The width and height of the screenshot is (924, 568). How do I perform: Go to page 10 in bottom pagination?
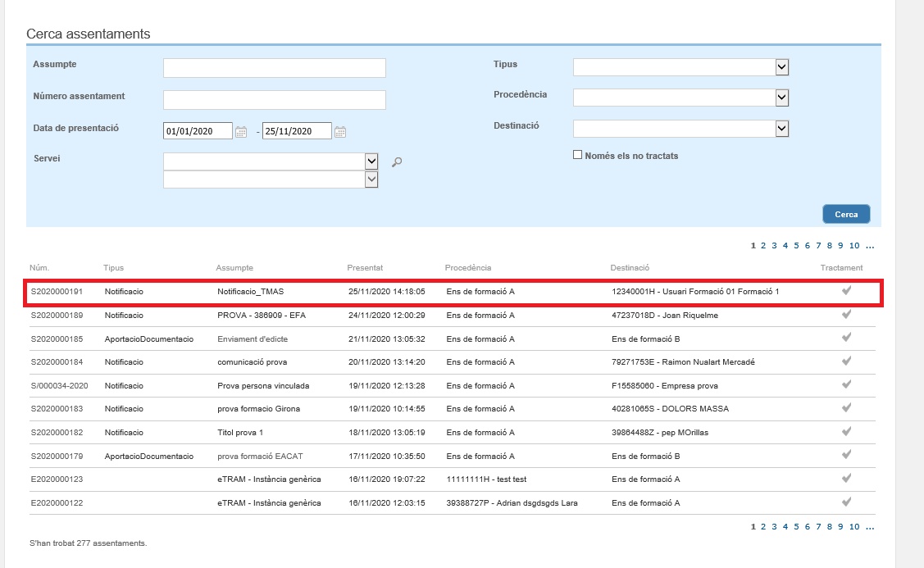click(x=854, y=527)
